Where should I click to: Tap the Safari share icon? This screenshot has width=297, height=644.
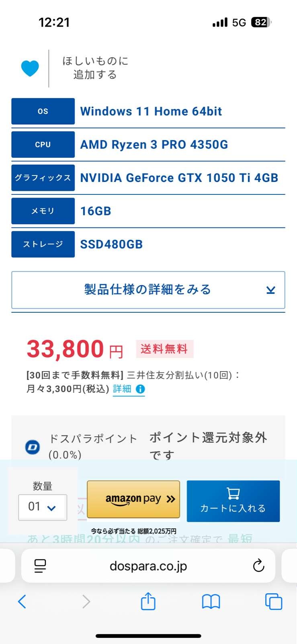coord(148,602)
